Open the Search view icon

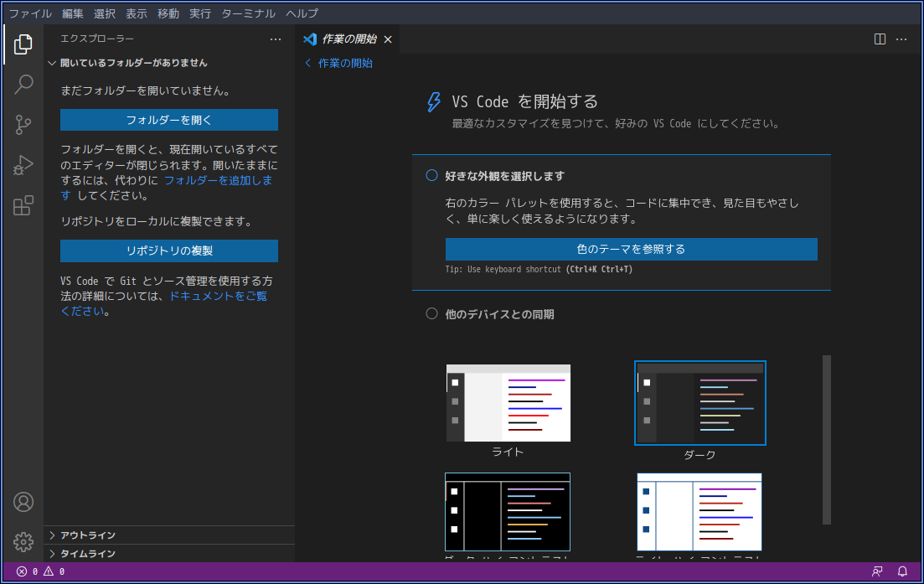coord(23,85)
